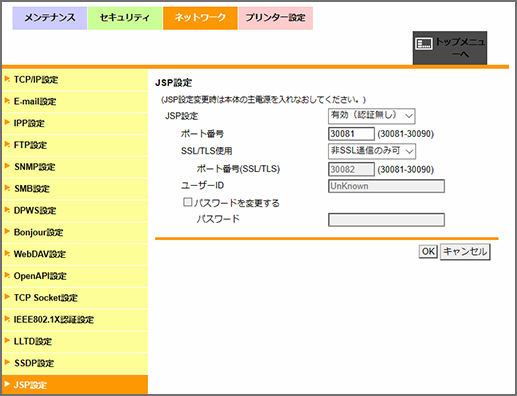Open the SSL/TLS使用 dropdown
This screenshot has height=396, width=517.
(372, 151)
